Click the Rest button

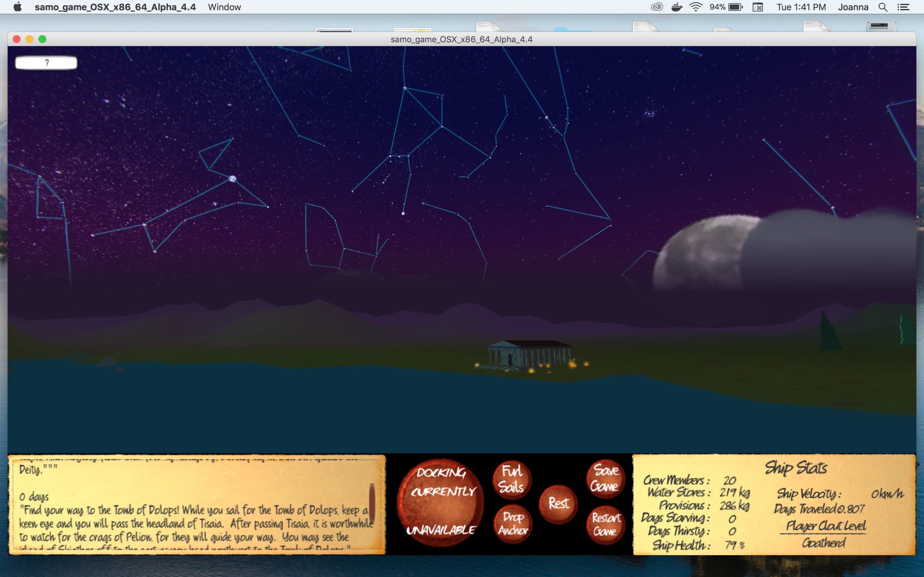click(x=559, y=504)
